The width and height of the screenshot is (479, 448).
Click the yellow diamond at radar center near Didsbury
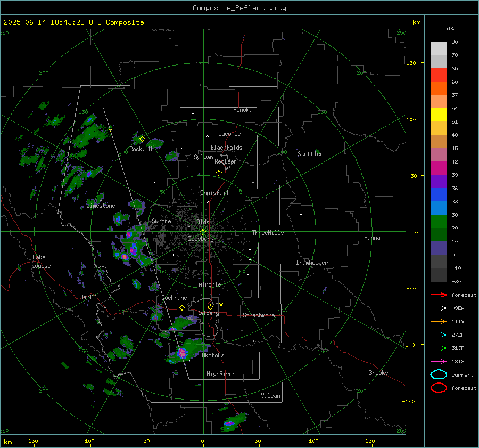203,232
